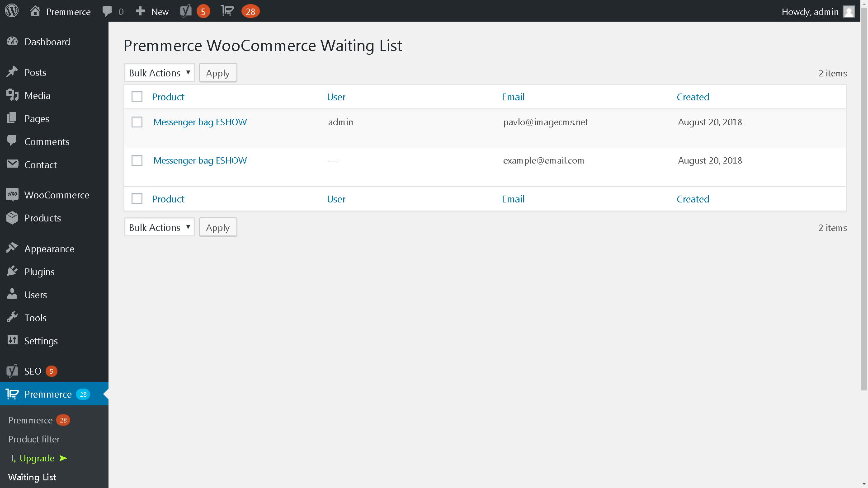Click the SEO Yoast icon in sidebar
868x488 pixels.
click(12, 371)
